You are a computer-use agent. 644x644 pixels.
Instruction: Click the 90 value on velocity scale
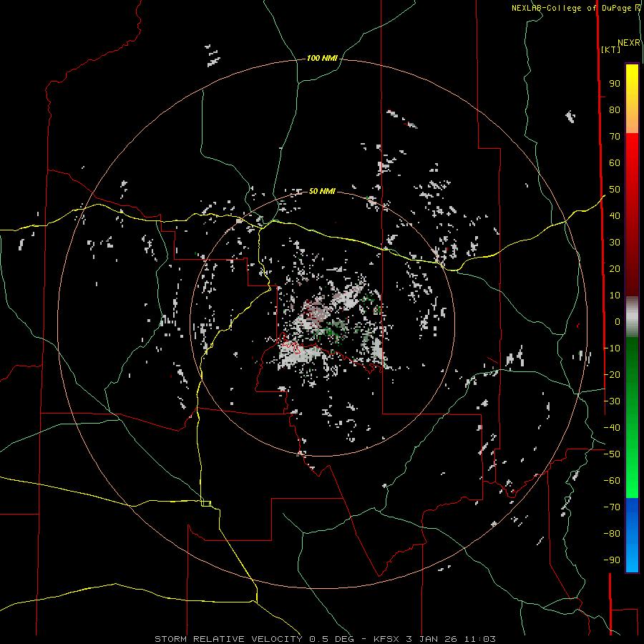tap(615, 84)
